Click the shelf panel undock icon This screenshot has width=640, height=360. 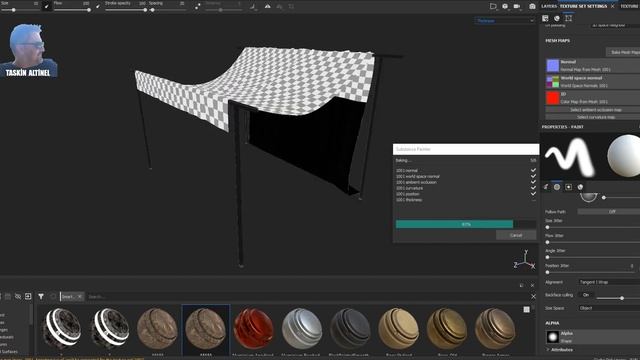(522, 285)
